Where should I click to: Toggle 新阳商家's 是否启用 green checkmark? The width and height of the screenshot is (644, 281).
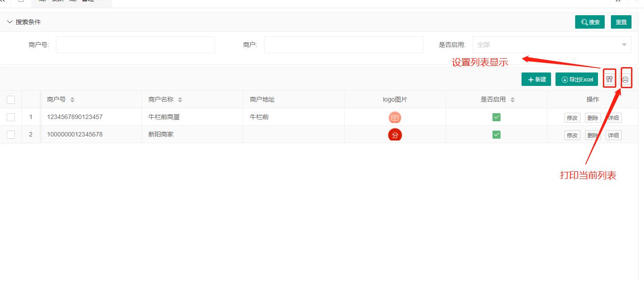(496, 134)
